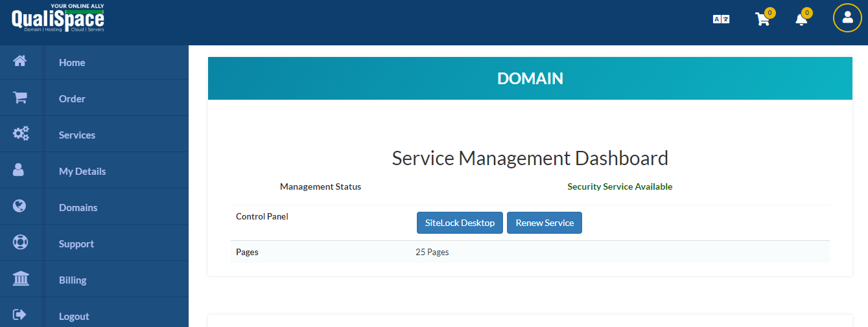Click the Order cart icon in sidebar

(20, 98)
